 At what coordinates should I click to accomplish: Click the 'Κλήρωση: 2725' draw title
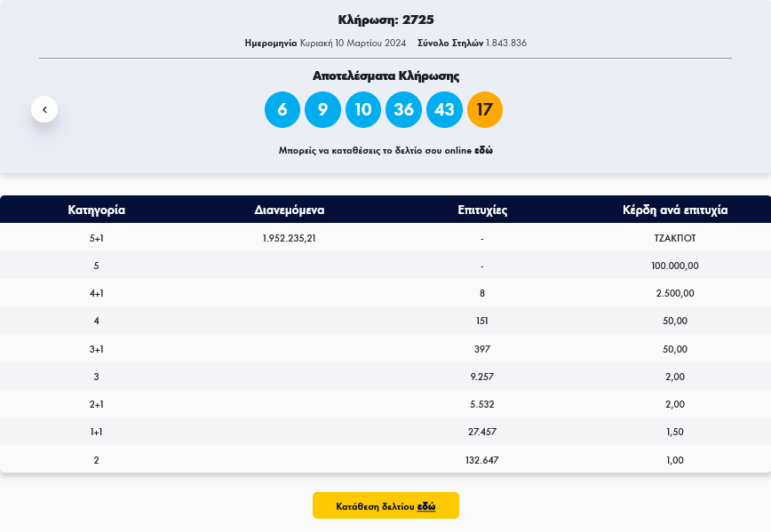[x=385, y=20]
